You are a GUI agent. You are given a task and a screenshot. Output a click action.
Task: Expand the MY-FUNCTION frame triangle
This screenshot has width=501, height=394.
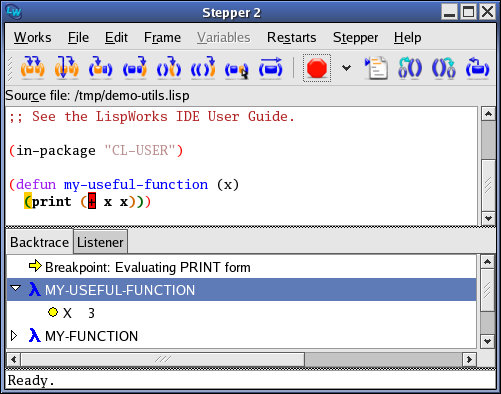point(14,335)
